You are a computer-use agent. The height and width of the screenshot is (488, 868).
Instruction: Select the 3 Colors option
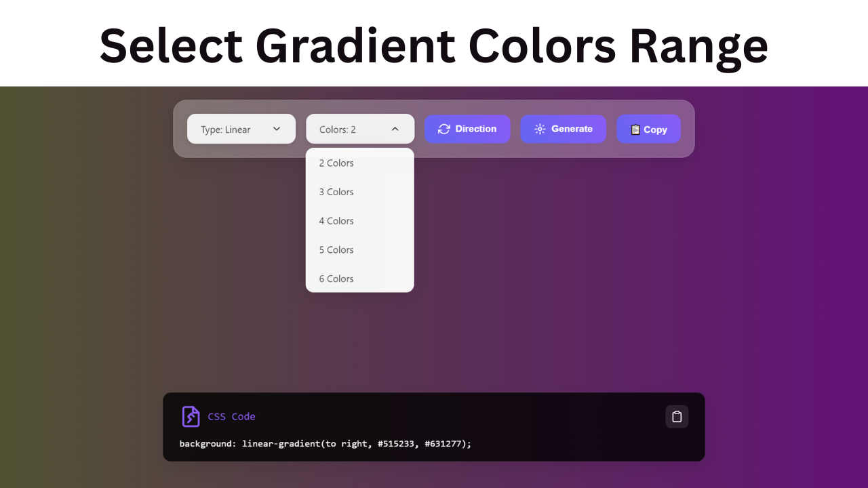(x=336, y=192)
